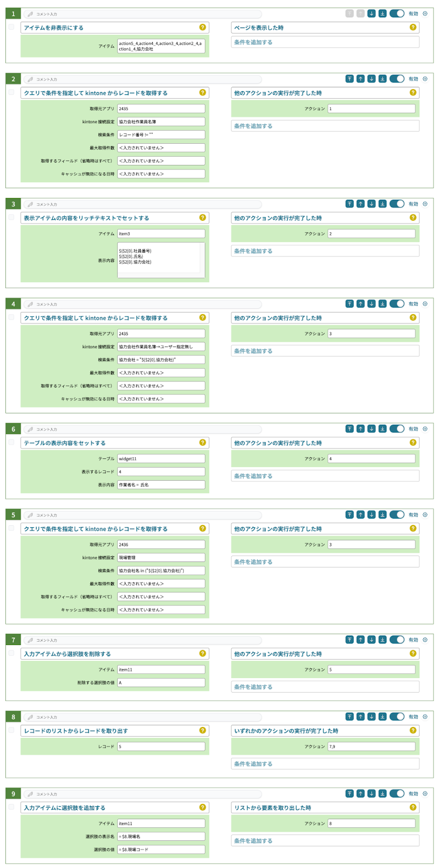
Task: Open settings gear for action 2
Action: 425,79
